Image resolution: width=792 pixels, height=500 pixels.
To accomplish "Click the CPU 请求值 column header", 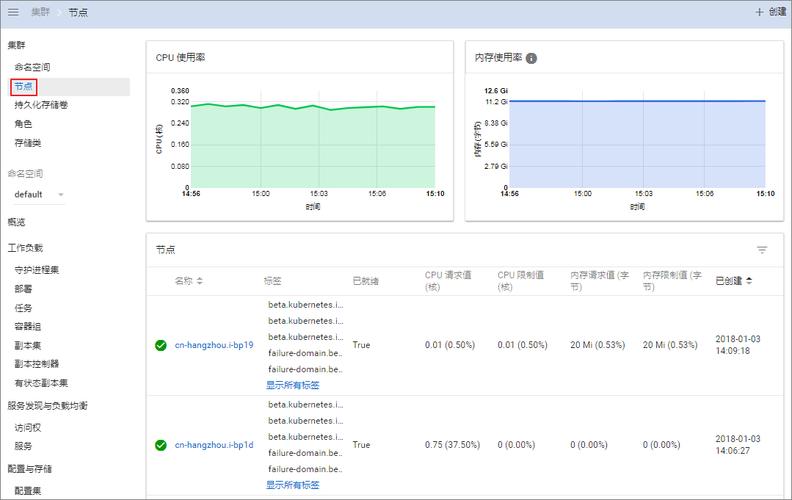I will pyautogui.click(x=448, y=281).
